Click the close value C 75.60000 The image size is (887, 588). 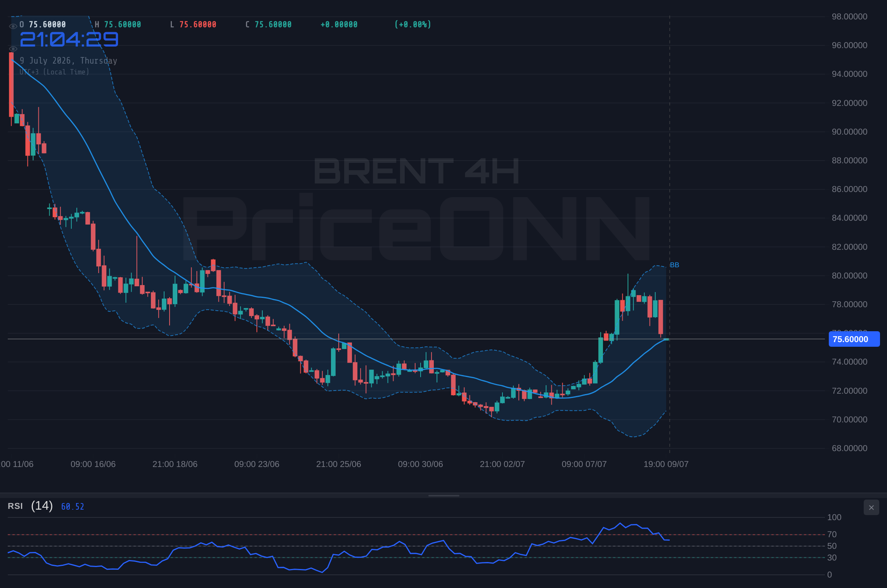click(x=269, y=24)
